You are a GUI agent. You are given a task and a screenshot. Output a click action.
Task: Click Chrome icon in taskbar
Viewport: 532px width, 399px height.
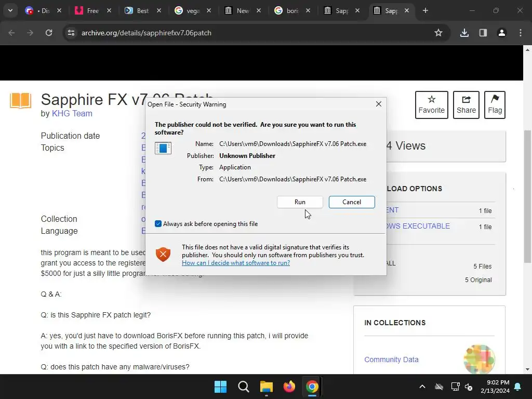[x=312, y=387]
